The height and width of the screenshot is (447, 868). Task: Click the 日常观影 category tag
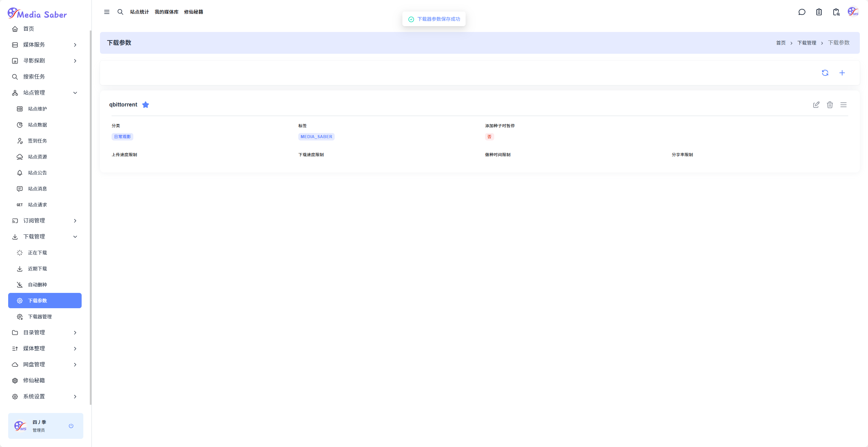pos(122,137)
